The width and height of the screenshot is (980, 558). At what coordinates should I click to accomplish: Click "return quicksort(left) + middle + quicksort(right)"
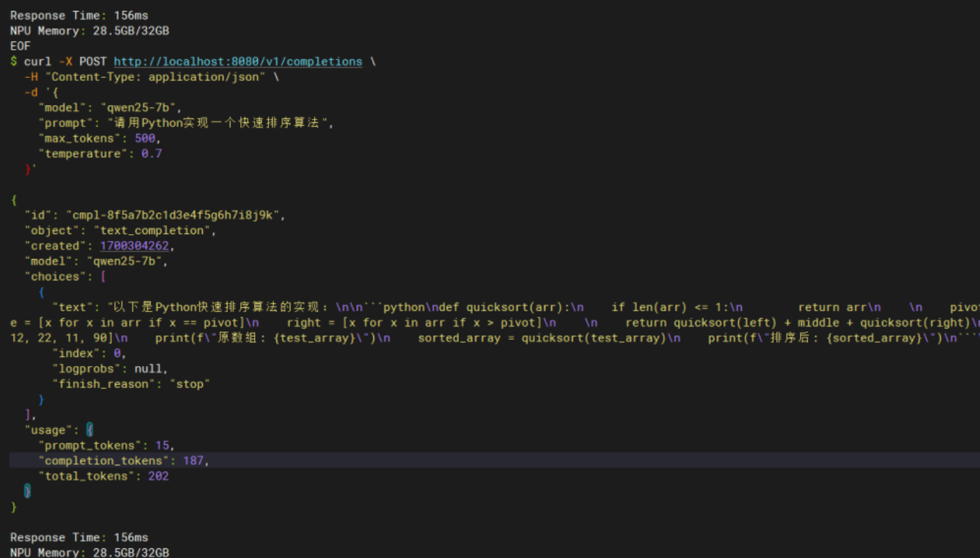[798, 323]
